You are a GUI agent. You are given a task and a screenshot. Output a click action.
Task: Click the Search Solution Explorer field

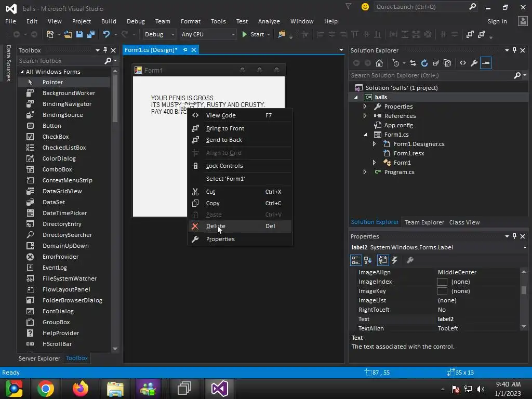point(431,75)
